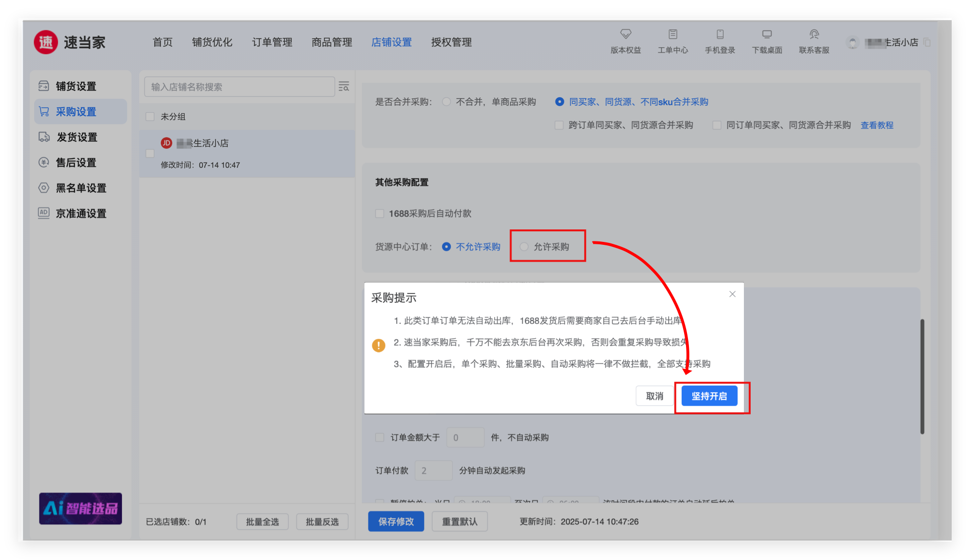970x560 pixels.
Task: Select 不合并，单商品采购 radio option
Action: tap(446, 102)
